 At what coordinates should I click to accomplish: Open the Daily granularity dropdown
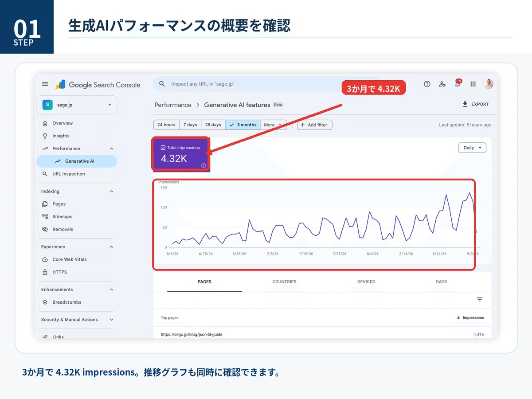coord(472,148)
